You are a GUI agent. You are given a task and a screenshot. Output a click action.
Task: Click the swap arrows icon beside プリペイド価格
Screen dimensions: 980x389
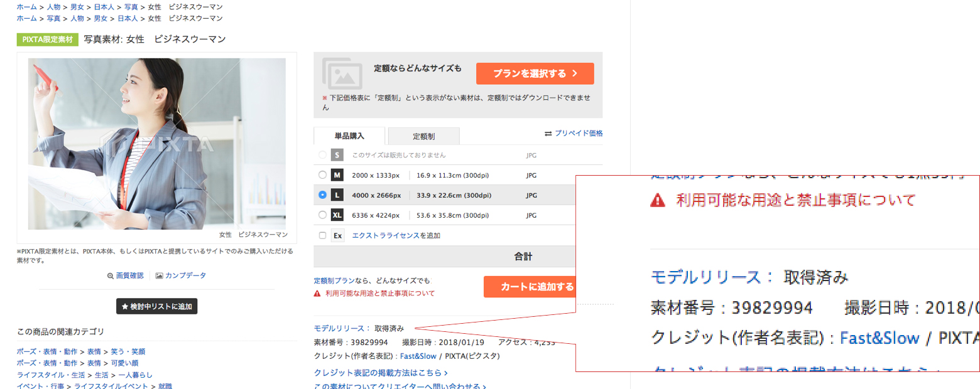(x=548, y=134)
